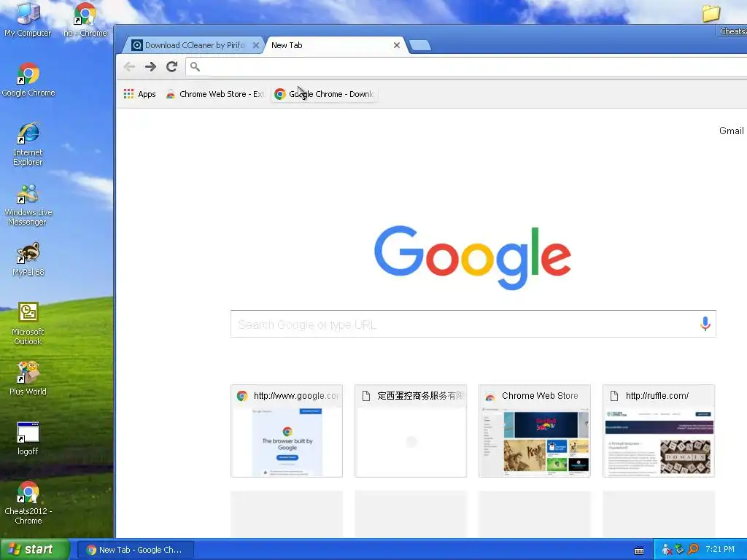747x560 pixels.
Task: Open MyPal 68 desktop shortcut
Action: point(28,260)
